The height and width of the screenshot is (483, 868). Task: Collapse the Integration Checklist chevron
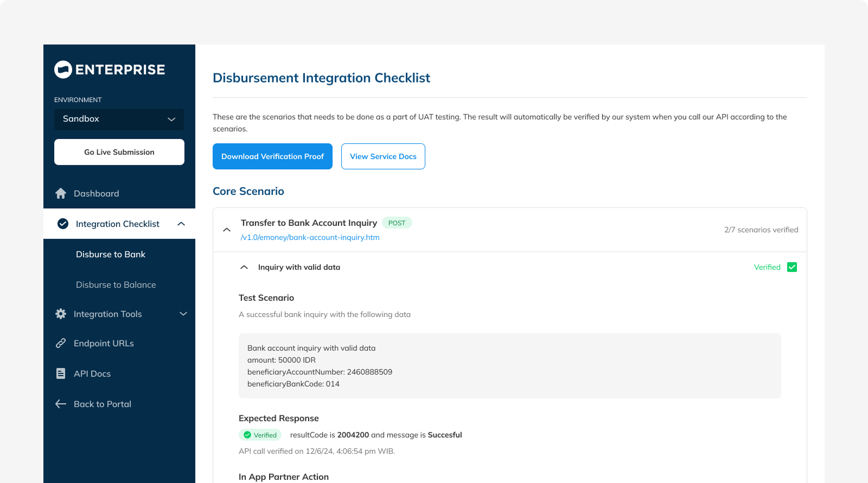pyautogui.click(x=181, y=224)
